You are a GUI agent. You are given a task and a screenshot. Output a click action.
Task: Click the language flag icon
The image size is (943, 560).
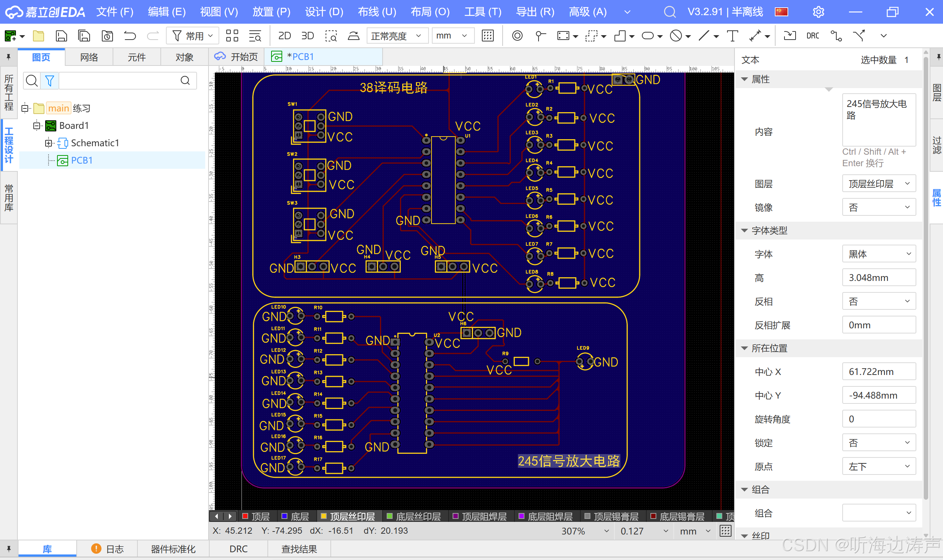click(x=782, y=12)
